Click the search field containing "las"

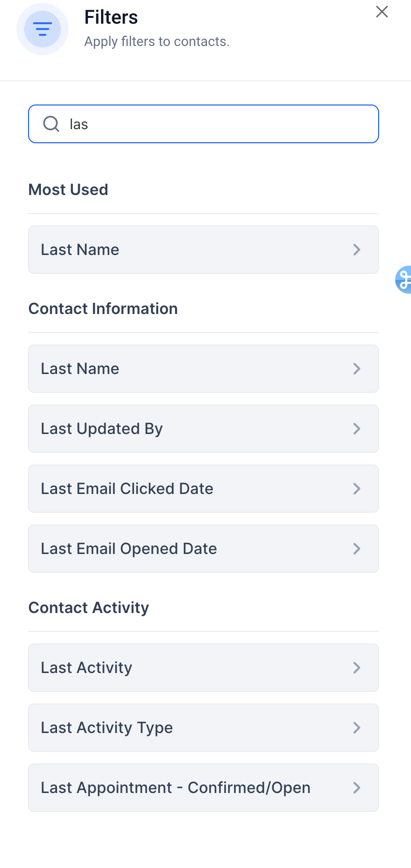pos(213,124)
